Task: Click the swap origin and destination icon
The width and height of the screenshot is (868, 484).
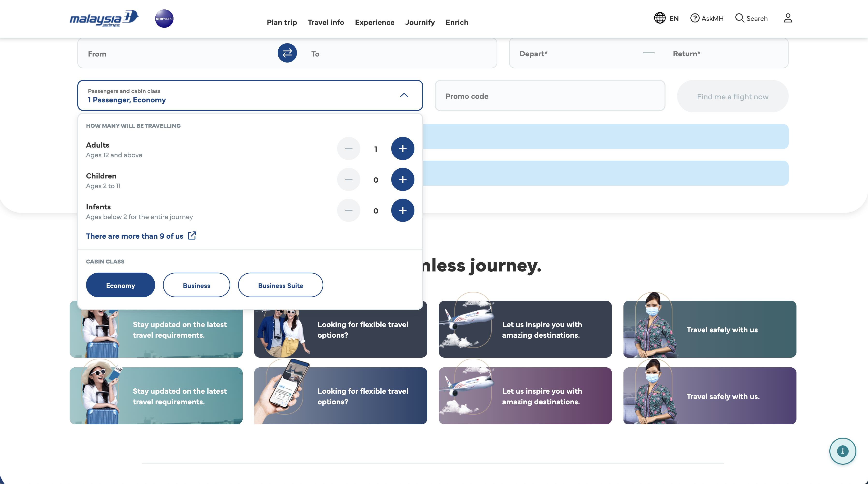Action: pos(287,53)
